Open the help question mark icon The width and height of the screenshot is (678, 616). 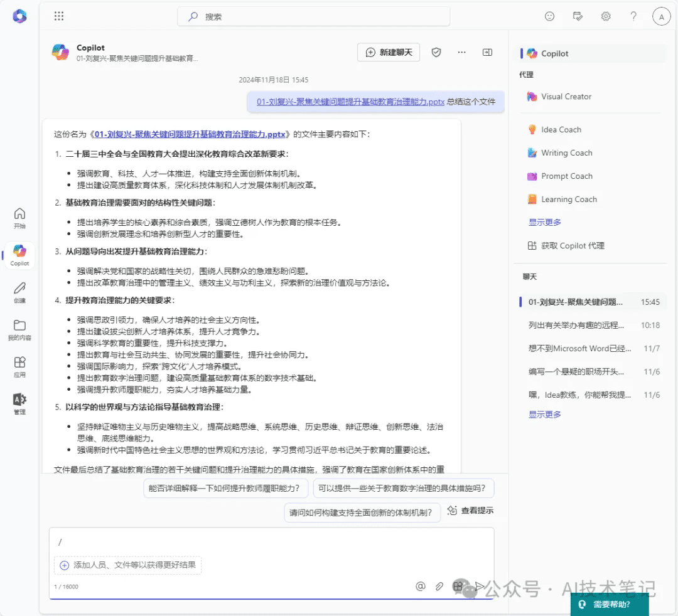click(x=633, y=17)
